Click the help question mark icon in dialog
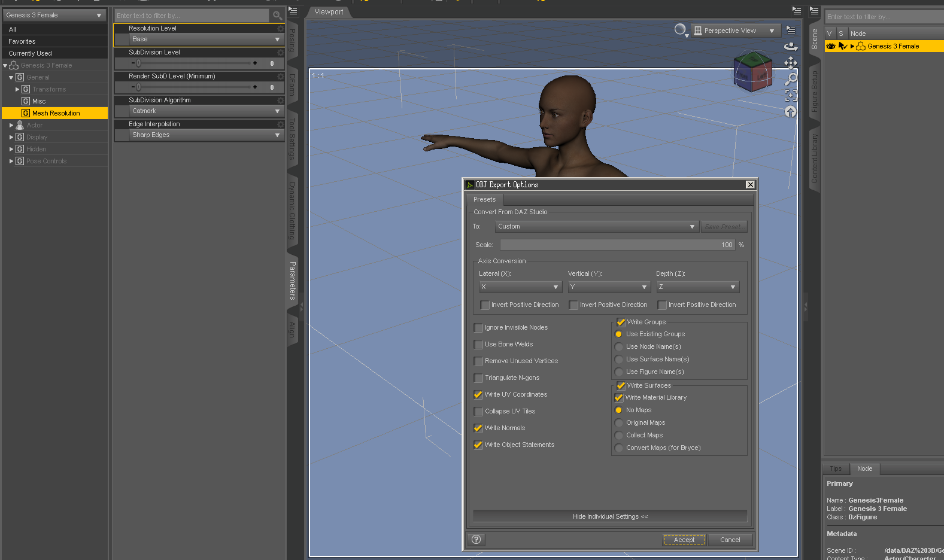The image size is (944, 560). (476, 540)
